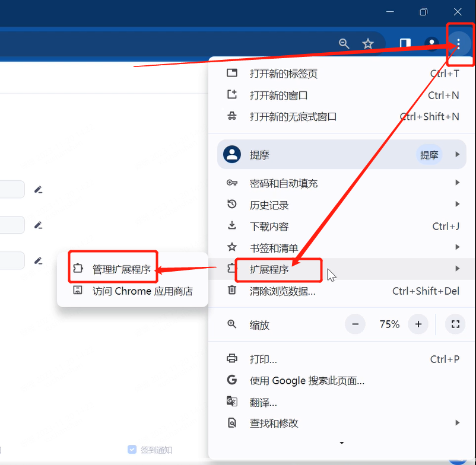Open 历史记录 history entry
Screen dimensions: 476x465
point(342,205)
